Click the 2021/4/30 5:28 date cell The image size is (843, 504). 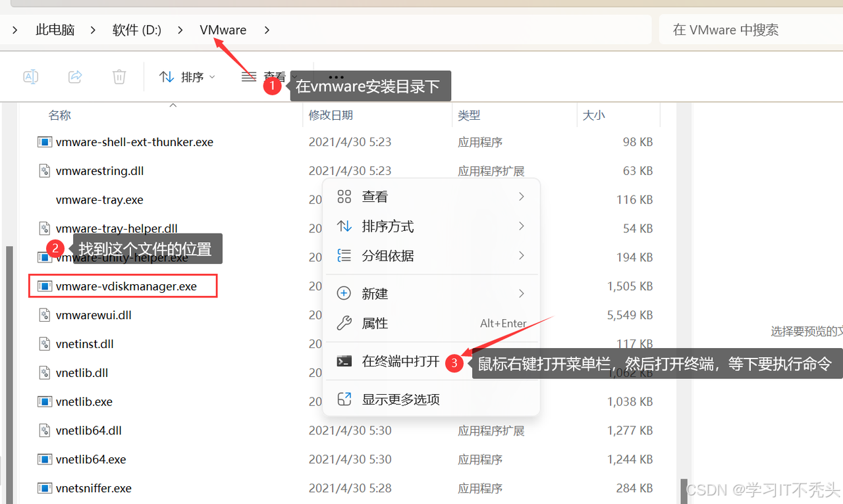tap(350, 488)
